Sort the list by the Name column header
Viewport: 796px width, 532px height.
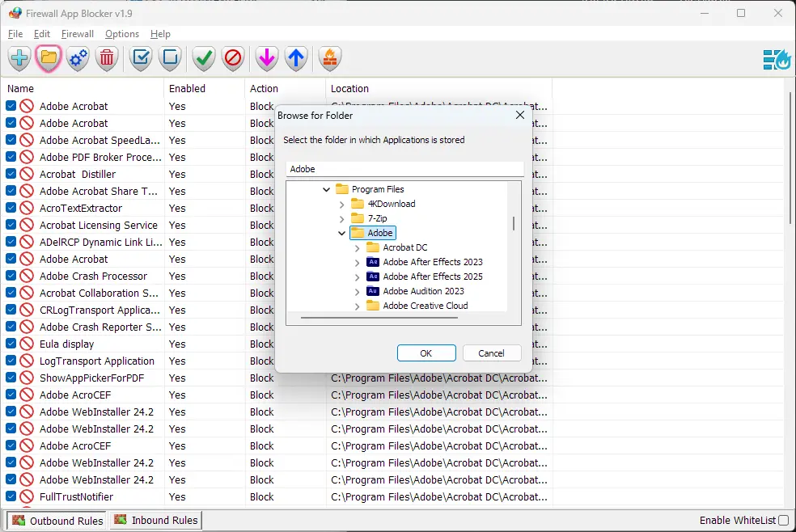coord(84,88)
